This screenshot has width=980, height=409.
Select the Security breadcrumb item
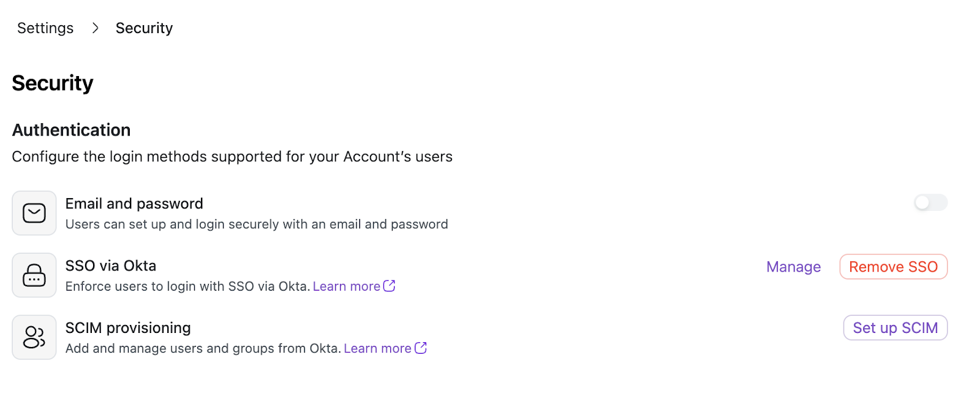tap(144, 28)
